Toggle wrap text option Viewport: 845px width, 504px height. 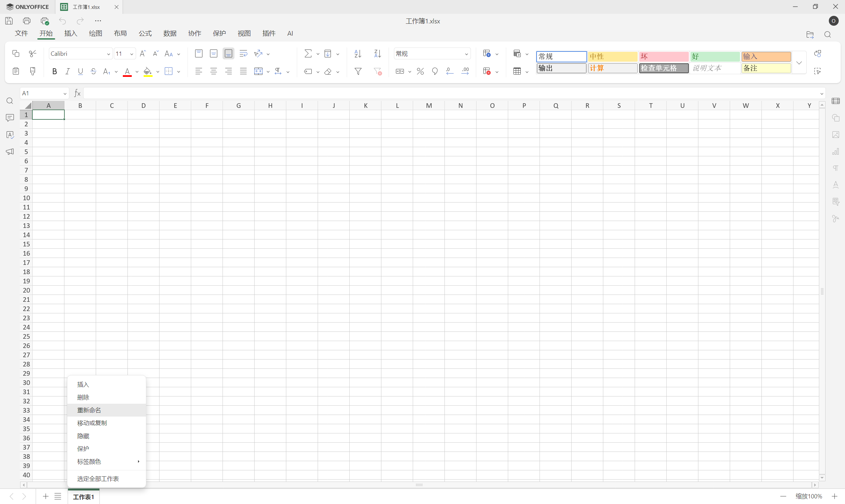[243, 54]
